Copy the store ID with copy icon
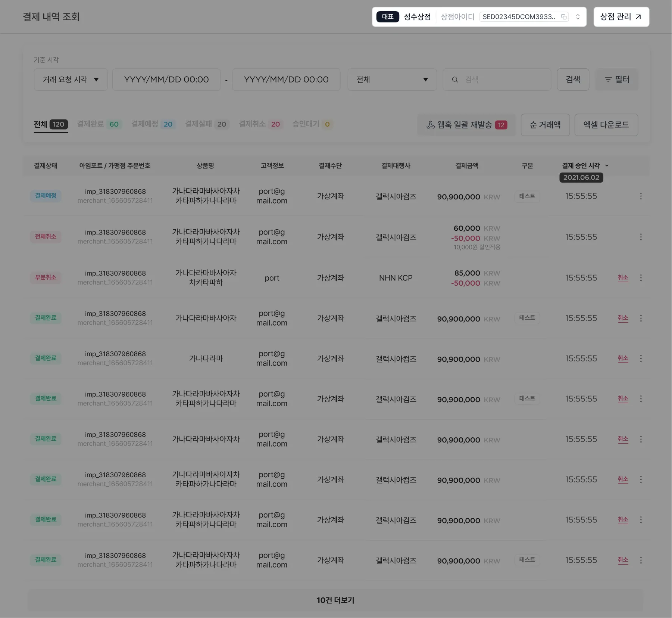The height and width of the screenshot is (618, 672). pos(564,17)
